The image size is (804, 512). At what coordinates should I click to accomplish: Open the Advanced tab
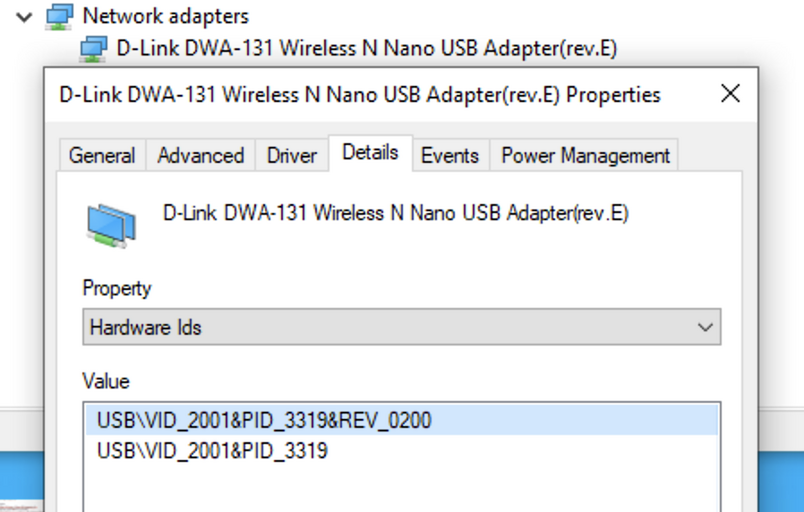pos(200,155)
